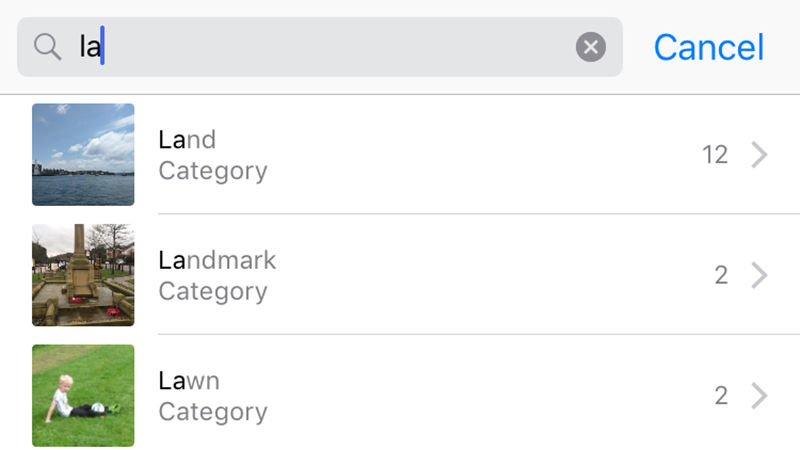Click the magnifying glass search icon
The width and height of the screenshot is (800, 450).
[47, 47]
